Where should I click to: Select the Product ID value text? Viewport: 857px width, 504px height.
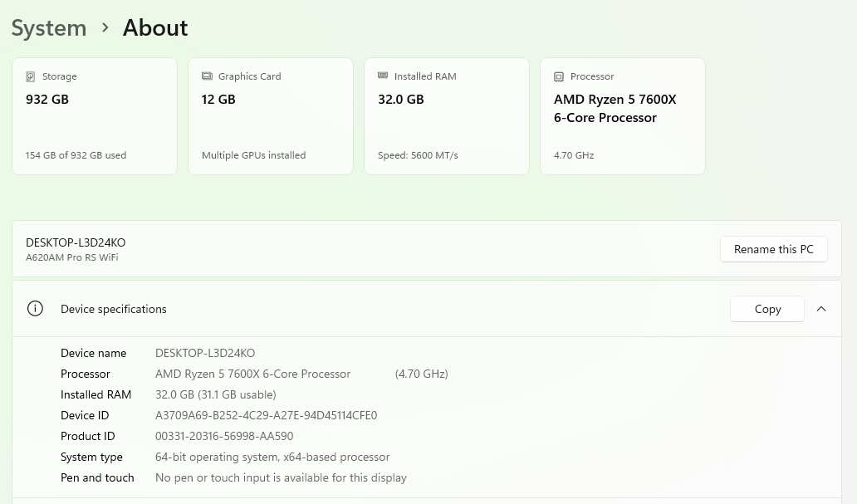click(224, 436)
